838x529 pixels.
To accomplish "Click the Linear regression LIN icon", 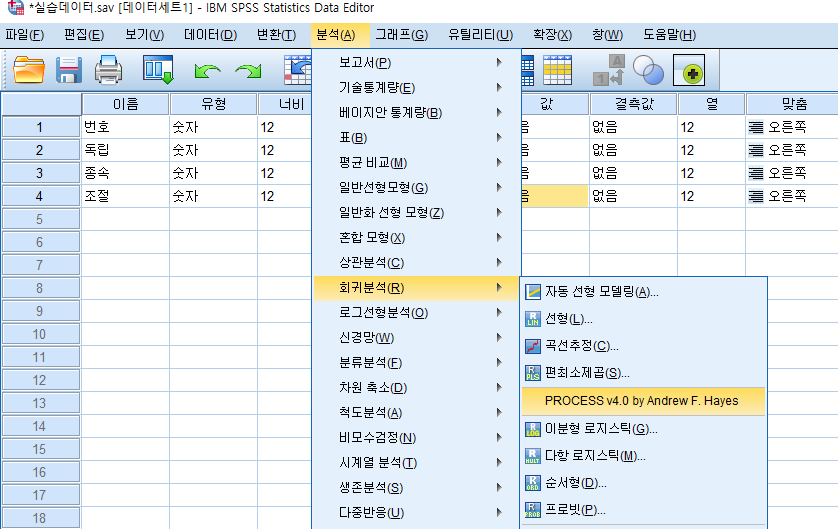I will coord(533,319).
